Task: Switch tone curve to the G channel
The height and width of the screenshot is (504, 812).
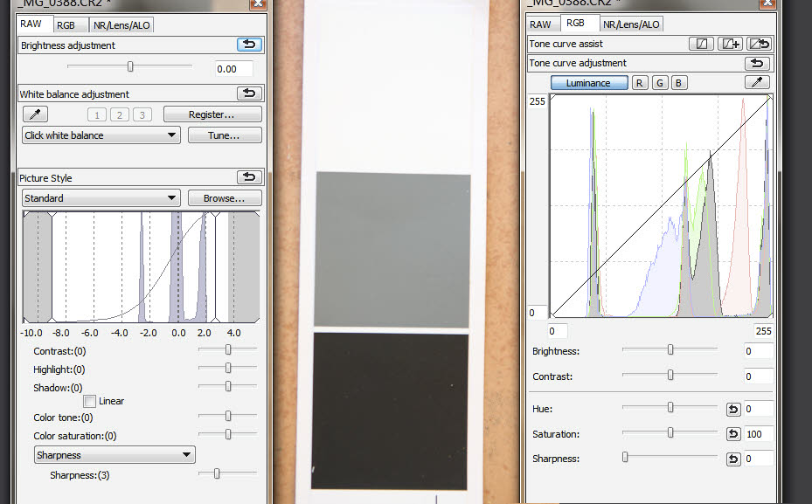Action: tap(660, 83)
